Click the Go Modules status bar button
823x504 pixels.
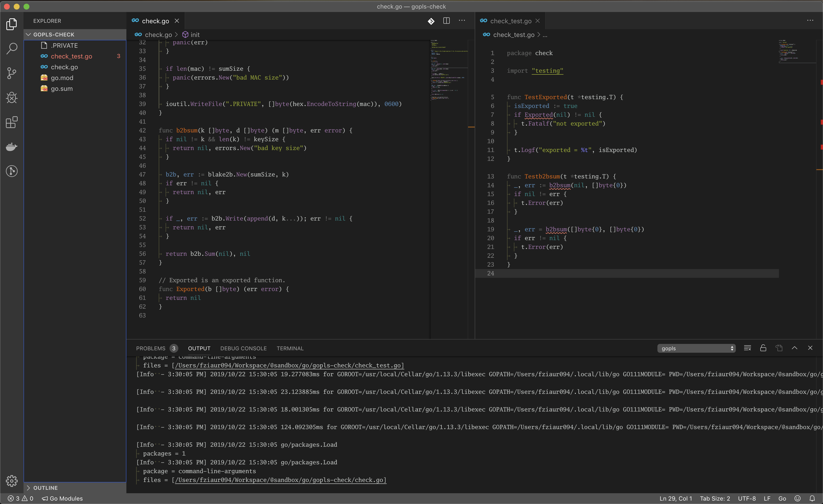[62, 498]
